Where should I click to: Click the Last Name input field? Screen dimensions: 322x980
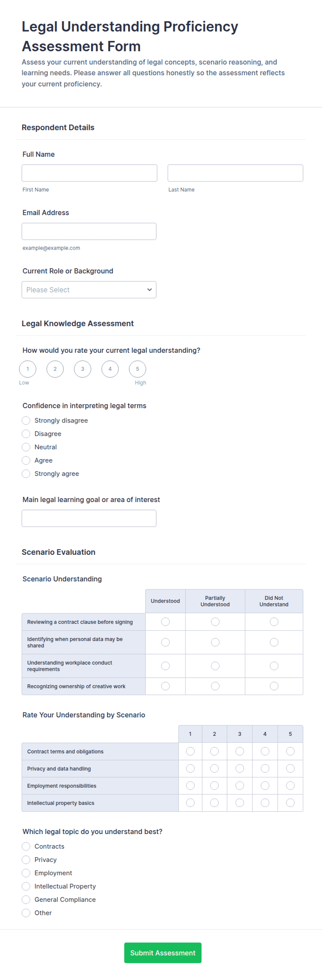tap(235, 173)
